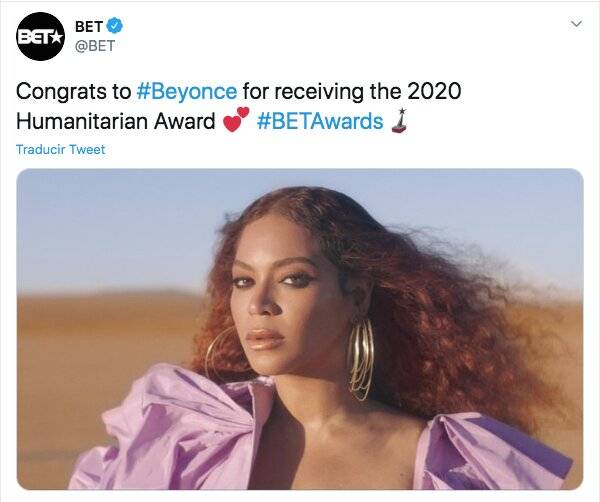Open the #Beyonce hashtag
This screenshot has height=502, width=600.
pos(186,91)
